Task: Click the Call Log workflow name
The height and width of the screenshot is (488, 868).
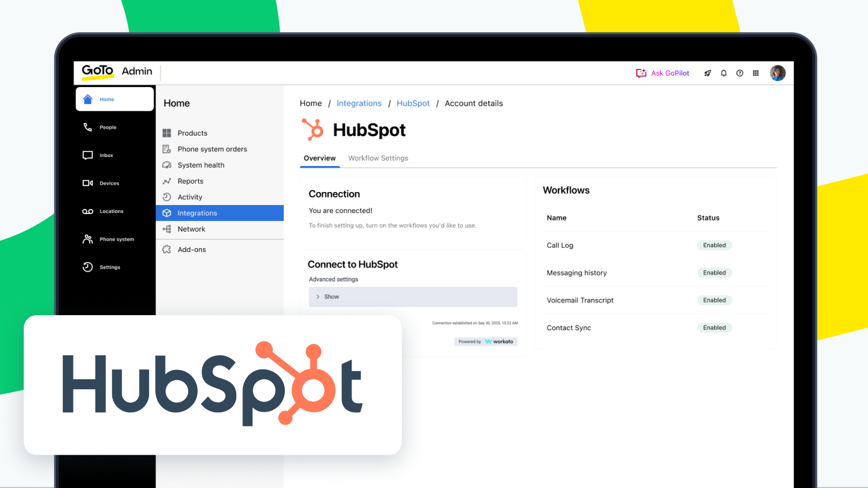Action: [560, 245]
